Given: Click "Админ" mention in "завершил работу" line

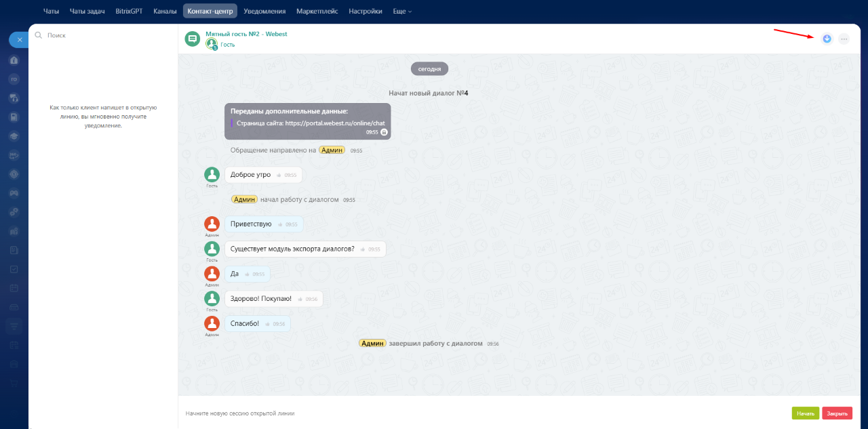Looking at the screenshot, I should click(372, 344).
